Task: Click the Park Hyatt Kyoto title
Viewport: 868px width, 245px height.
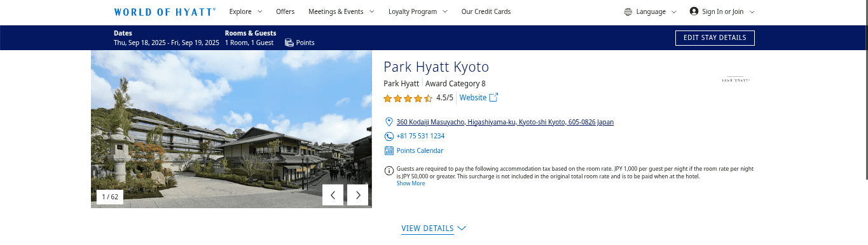Action: click(x=436, y=67)
